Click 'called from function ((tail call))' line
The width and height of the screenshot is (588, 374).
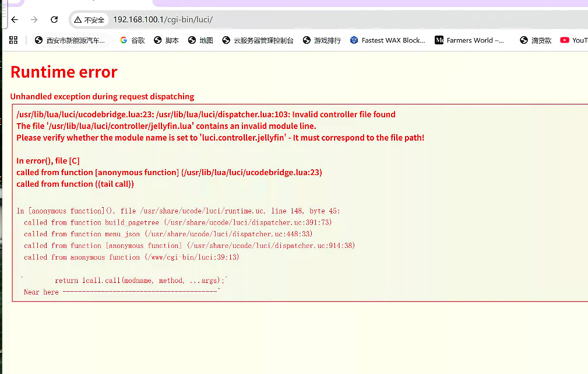(75, 184)
